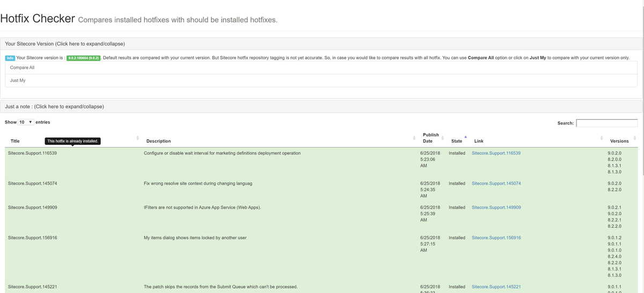
Task: Click description 'Fix wrong resolve site context'
Action: click(198, 184)
